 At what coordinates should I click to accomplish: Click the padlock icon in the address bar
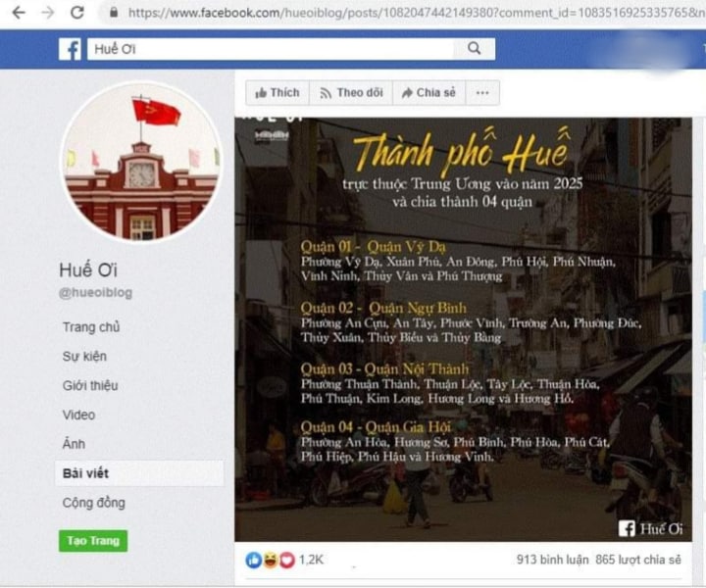[x=114, y=12]
